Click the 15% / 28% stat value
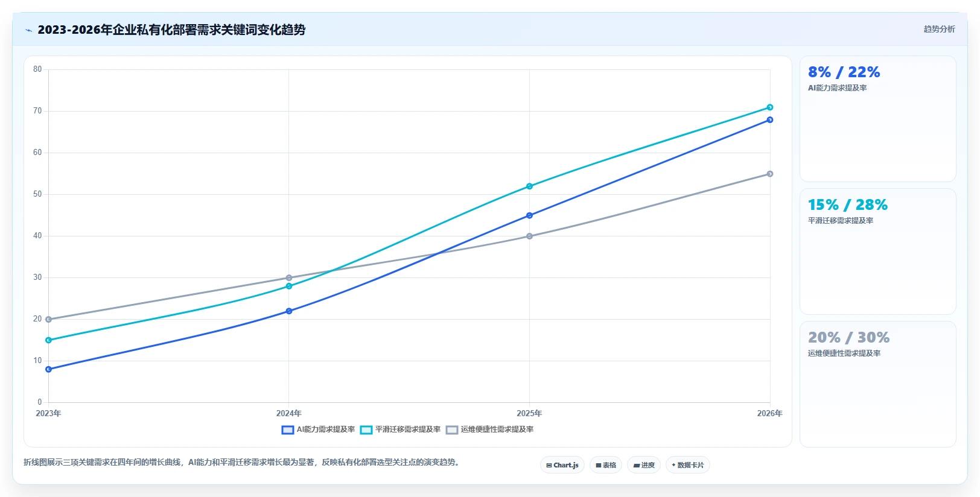The width and height of the screenshot is (980, 497). [848, 205]
